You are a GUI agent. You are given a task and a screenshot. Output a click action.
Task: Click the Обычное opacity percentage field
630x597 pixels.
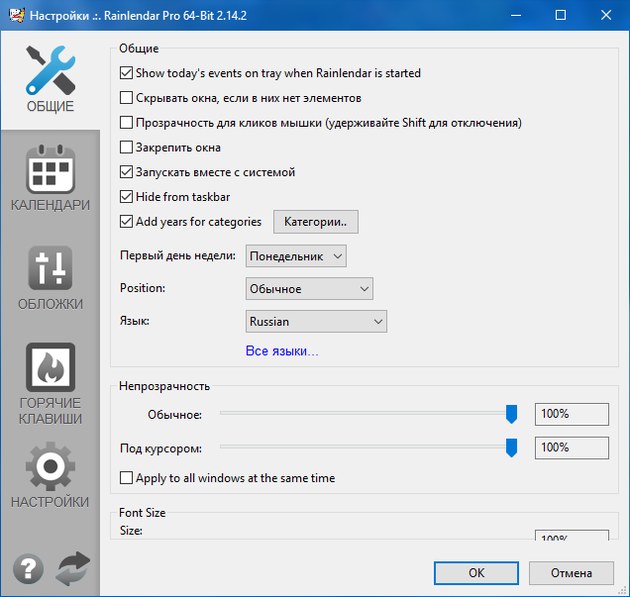tap(571, 414)
